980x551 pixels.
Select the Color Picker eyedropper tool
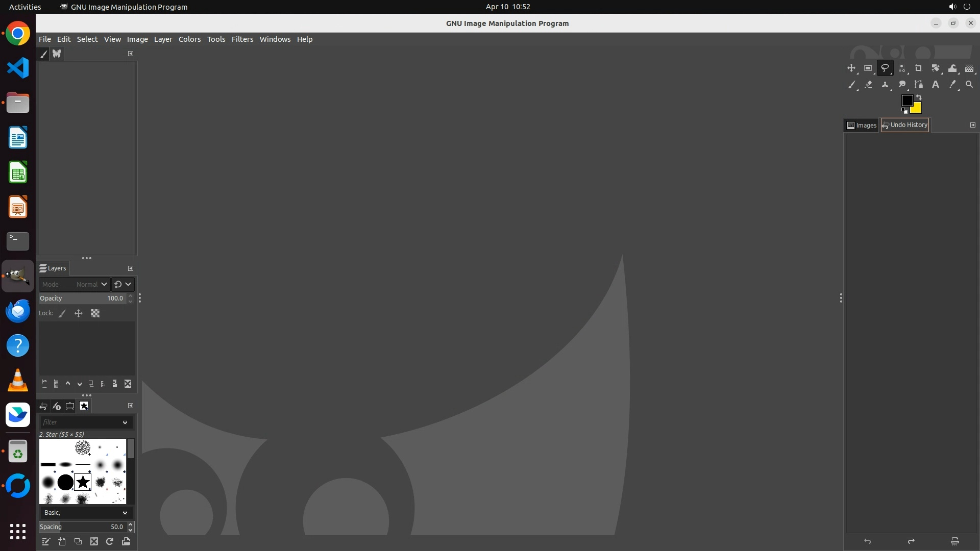tap(952, 85)
